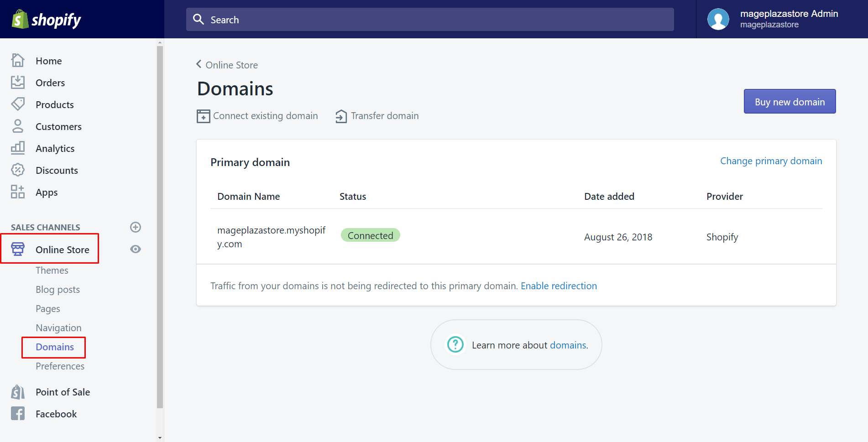Go back via Online Store chevron

coord(199,64)
